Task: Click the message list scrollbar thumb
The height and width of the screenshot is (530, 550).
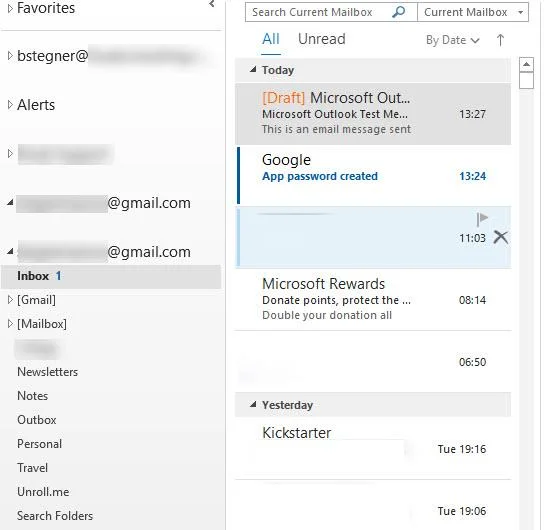Action: [526, 80]
